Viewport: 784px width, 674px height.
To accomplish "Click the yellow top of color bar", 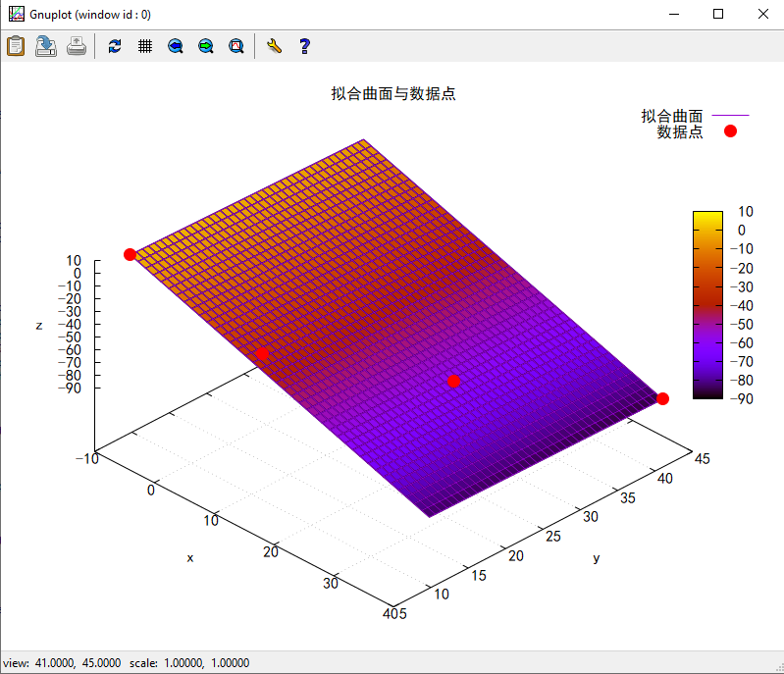I will (707, 218).
